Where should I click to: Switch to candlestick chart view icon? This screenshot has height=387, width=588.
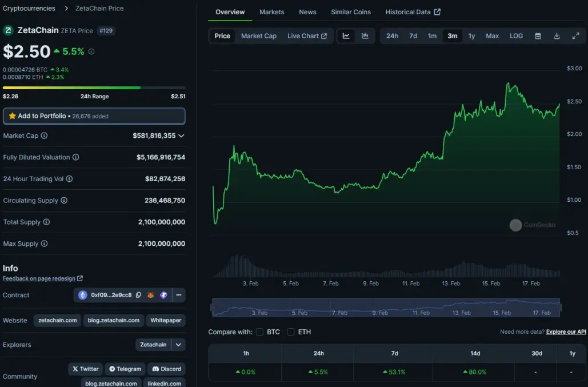(x=365, y=36)
